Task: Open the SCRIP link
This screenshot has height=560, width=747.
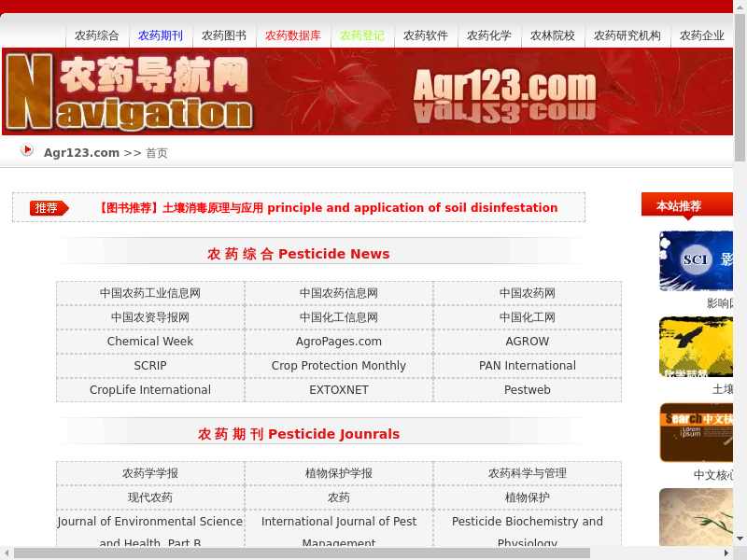Action: pyautogui.click(x=150, y=366)
